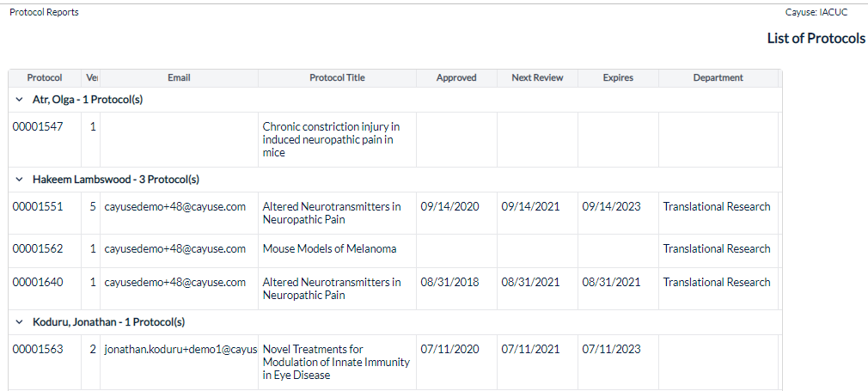Collapse the Koduru, Jonathan protocol group
Screen dimensions: 868x391
20,321
